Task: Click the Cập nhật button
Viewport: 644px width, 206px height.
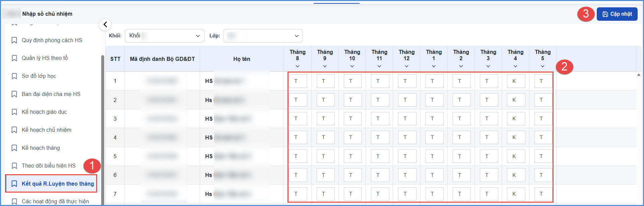Action: point(617,14)
